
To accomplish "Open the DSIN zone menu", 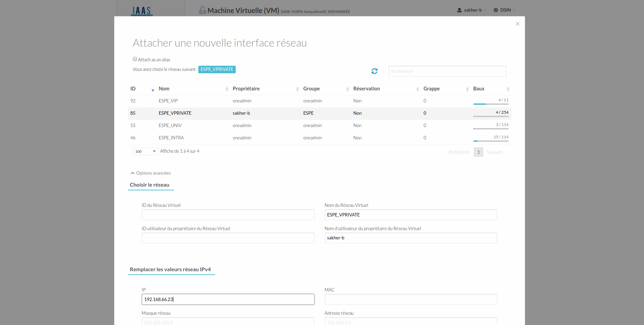I will pyautogui.click(x=505, y=10).
